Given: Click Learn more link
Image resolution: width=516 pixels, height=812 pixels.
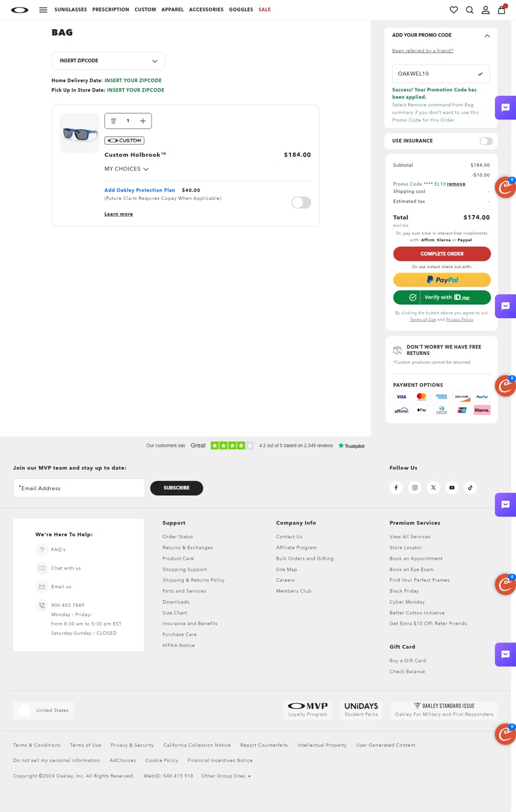Looking at the screenshot, I should tap(118, 214).
